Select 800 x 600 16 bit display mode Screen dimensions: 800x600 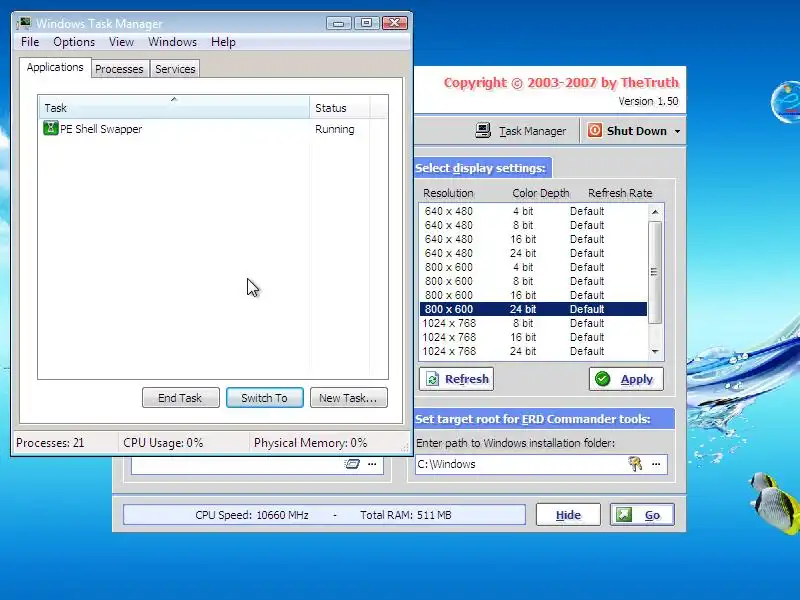pyautogui.click(x=533, y=295)
